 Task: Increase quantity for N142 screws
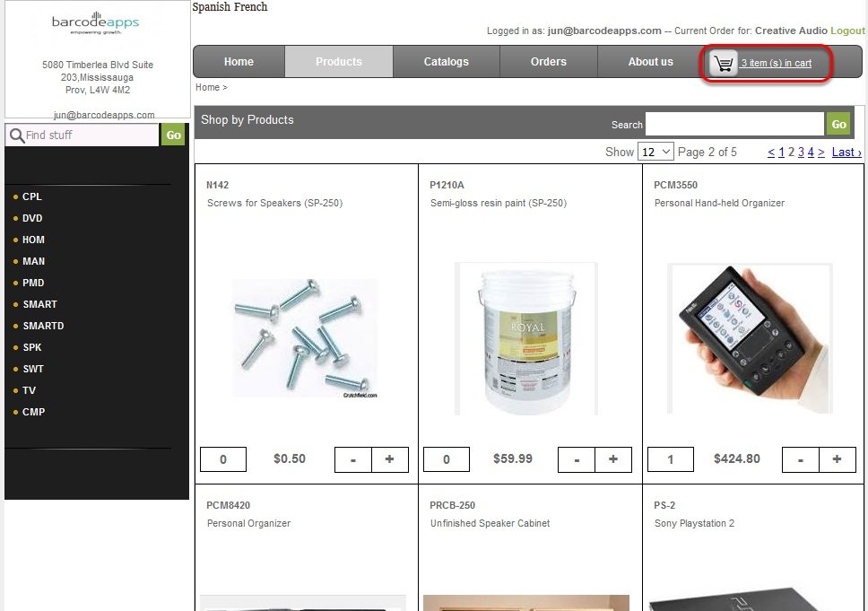point(390,459)
